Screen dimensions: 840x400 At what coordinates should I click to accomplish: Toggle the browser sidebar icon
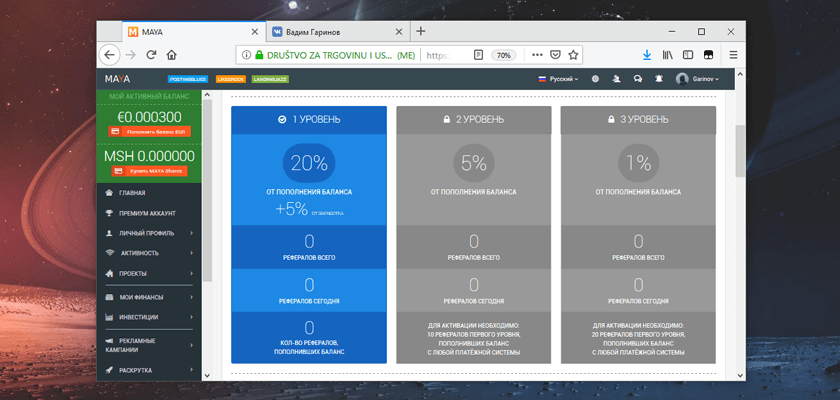(688, 55)
